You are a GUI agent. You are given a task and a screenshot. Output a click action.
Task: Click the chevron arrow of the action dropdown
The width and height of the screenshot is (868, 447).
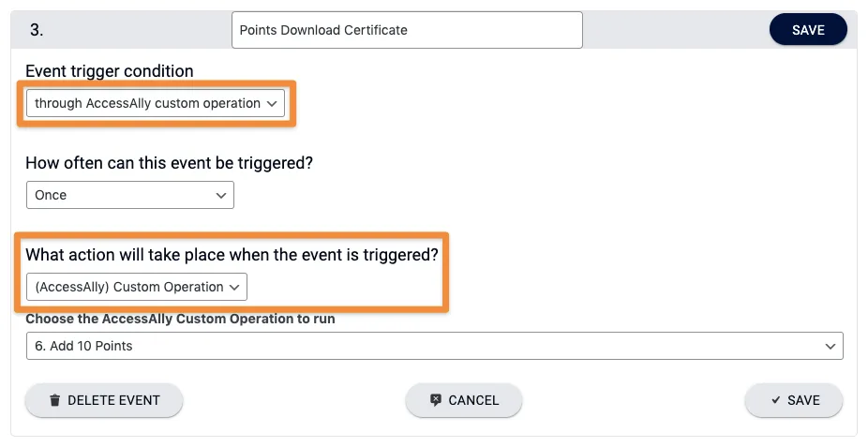(235, 287)
